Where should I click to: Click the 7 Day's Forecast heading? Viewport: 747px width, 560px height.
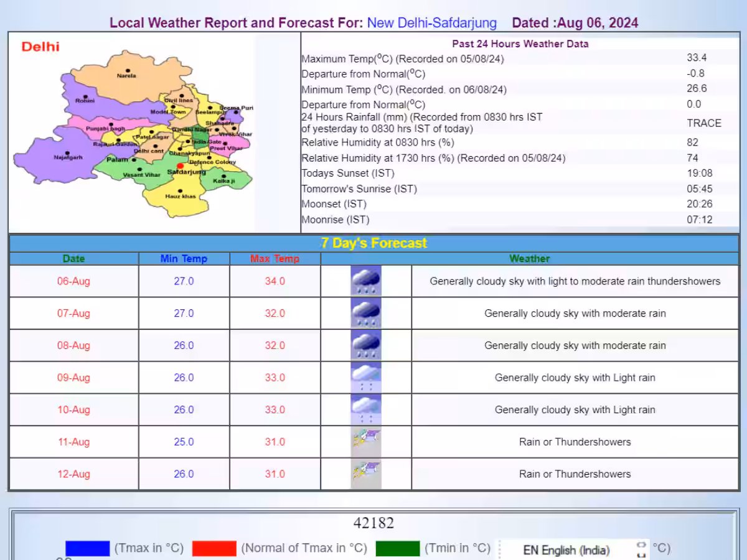374,243
